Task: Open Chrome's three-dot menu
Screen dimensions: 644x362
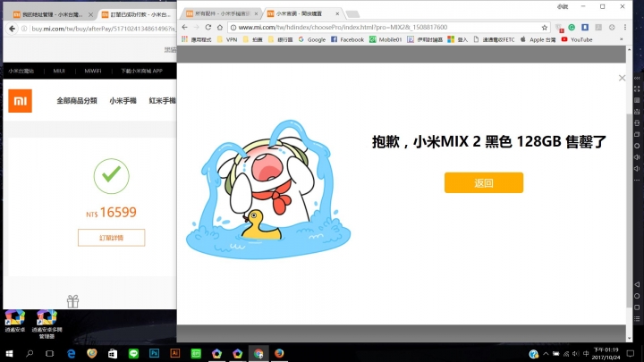Action: [624, 27]
